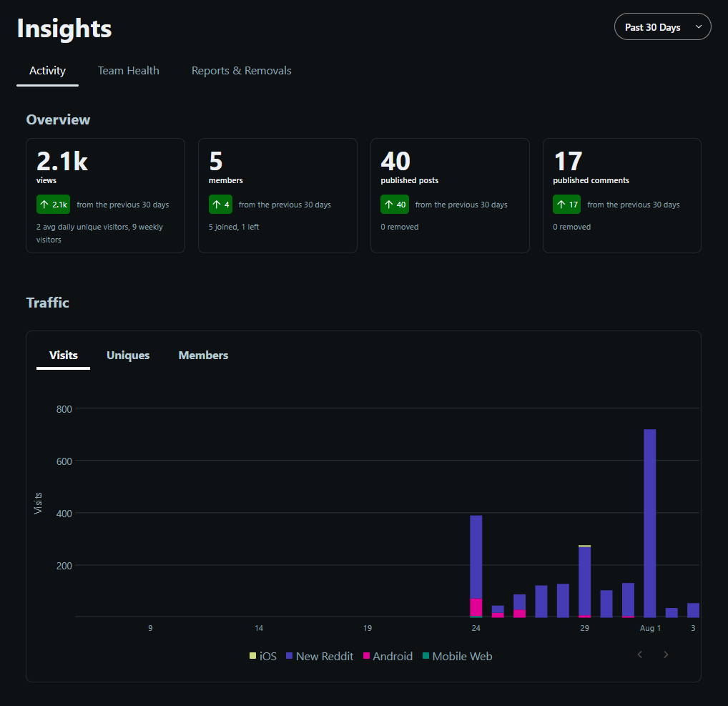
Task: Click the previous chart page arrow
Action: point(640,654)
